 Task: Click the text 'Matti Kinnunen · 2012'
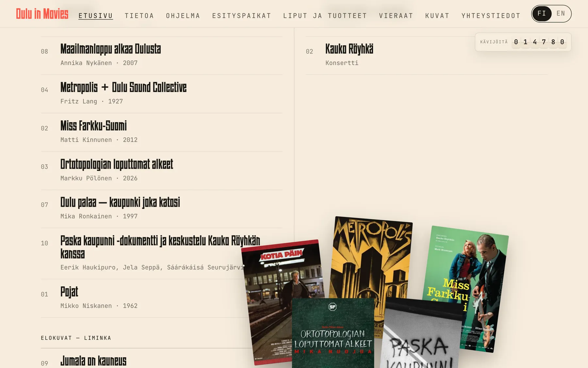[99, 140]
